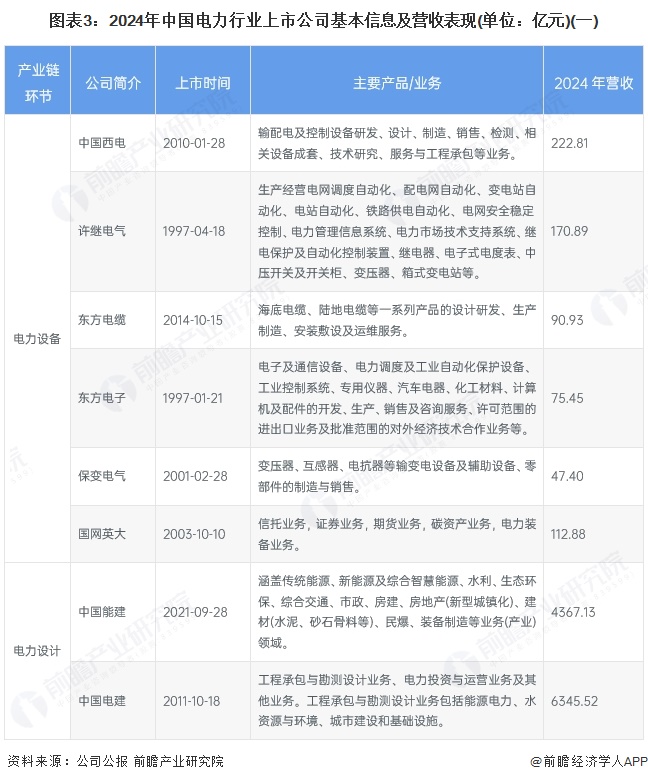Select the 中国西电 company cell

(113, 143)
